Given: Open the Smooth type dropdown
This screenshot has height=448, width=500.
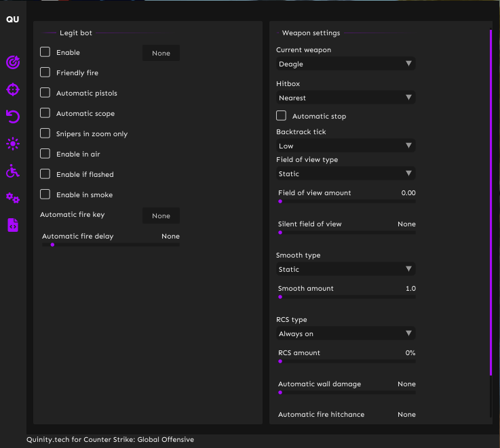Looking at the screenshot, I should pos(346,269).
